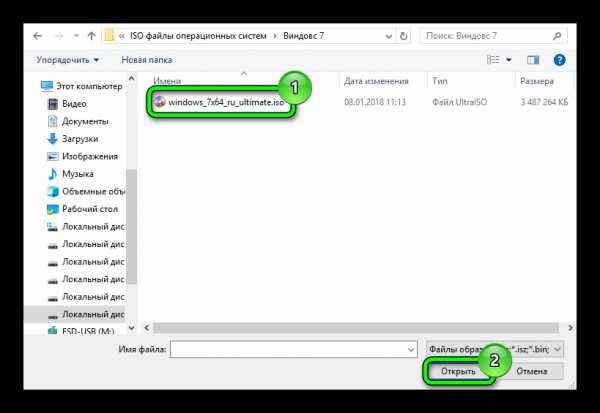Viewport: 600px width, 413px height.
Task: Open the Упорядочить dropdown menu
Action: [x=68, y=60]
